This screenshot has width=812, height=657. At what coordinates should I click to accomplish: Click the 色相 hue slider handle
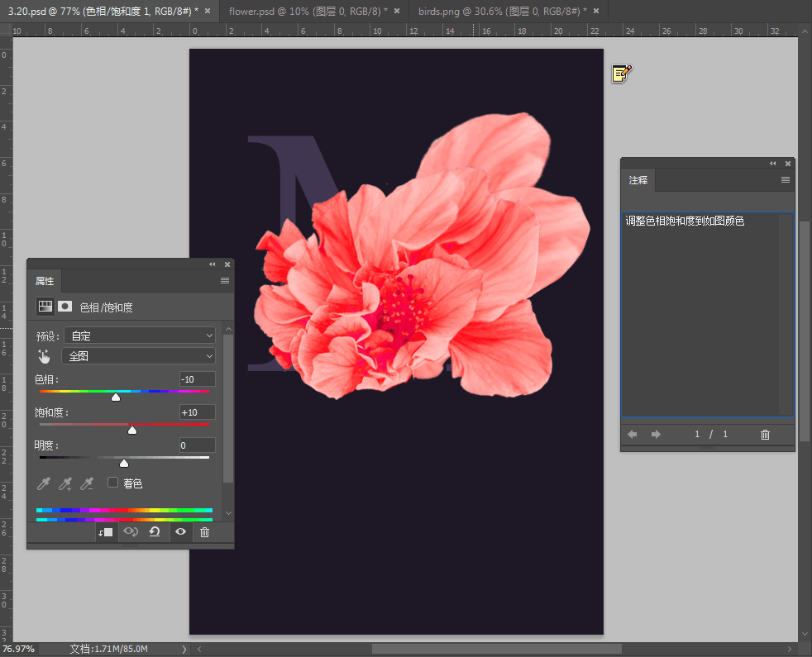[116, 398]
